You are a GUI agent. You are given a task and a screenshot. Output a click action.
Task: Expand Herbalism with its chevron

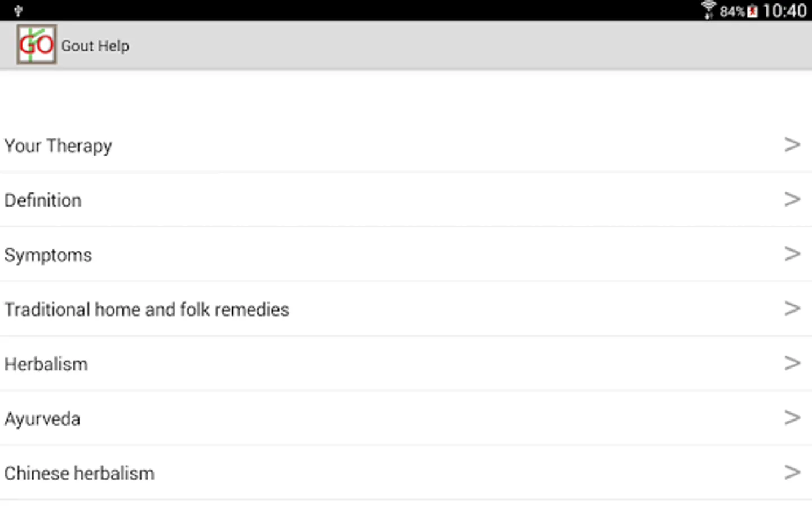pyautogui.click(x=792, y=363)
